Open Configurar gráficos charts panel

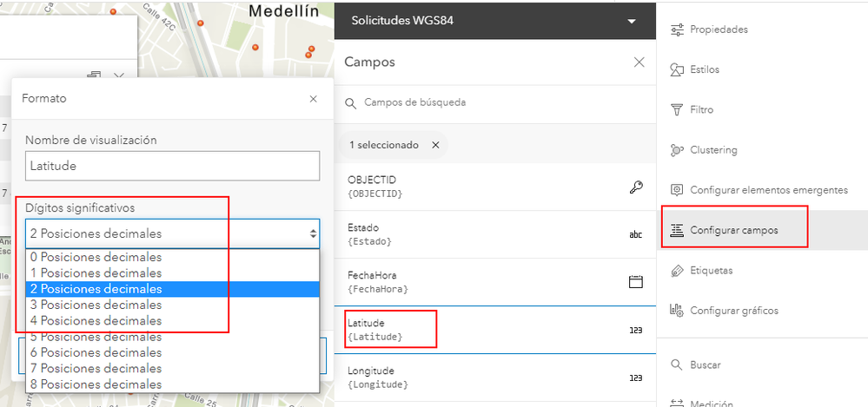pos(678,311)
